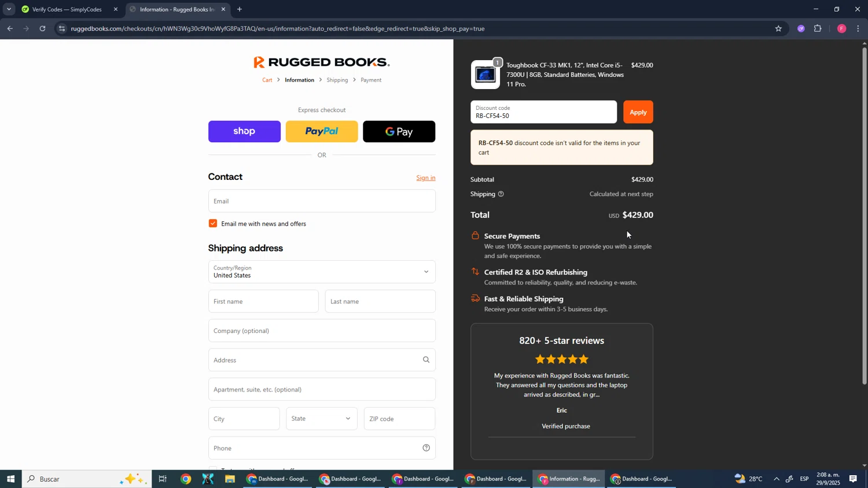Viewport: 868px width, 488px height.
Task: Select the Information breadcrumb step
Action: (300, 80)
